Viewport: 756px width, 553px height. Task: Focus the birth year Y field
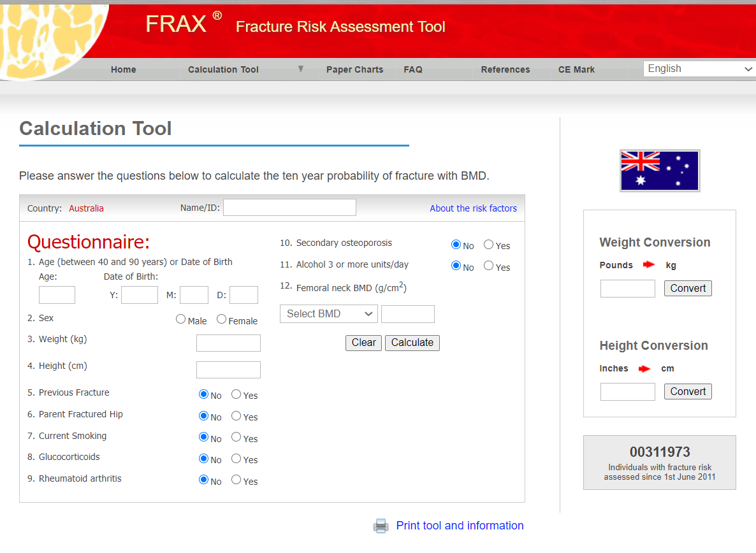click(x=140, y=295)
